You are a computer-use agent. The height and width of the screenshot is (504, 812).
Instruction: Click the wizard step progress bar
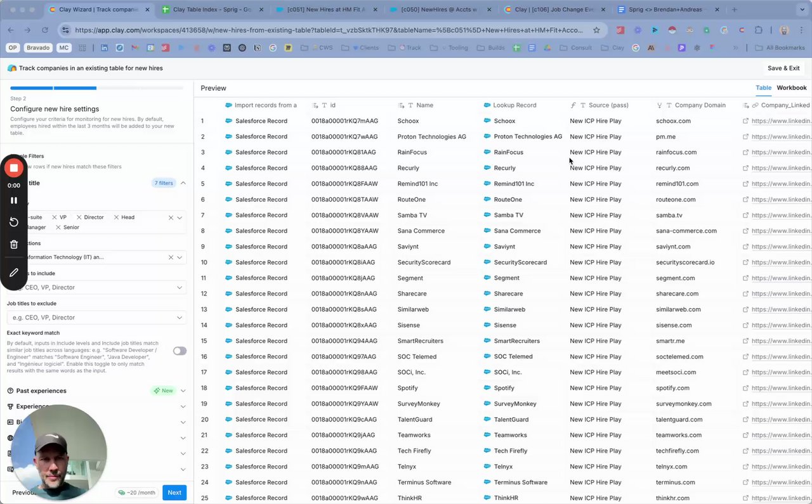pos(96,88)
